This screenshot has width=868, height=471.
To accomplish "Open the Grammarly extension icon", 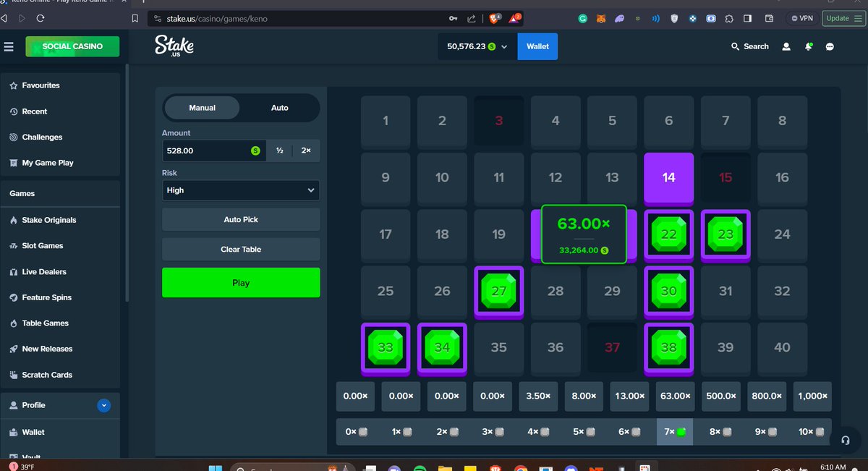I will point(583,18).
